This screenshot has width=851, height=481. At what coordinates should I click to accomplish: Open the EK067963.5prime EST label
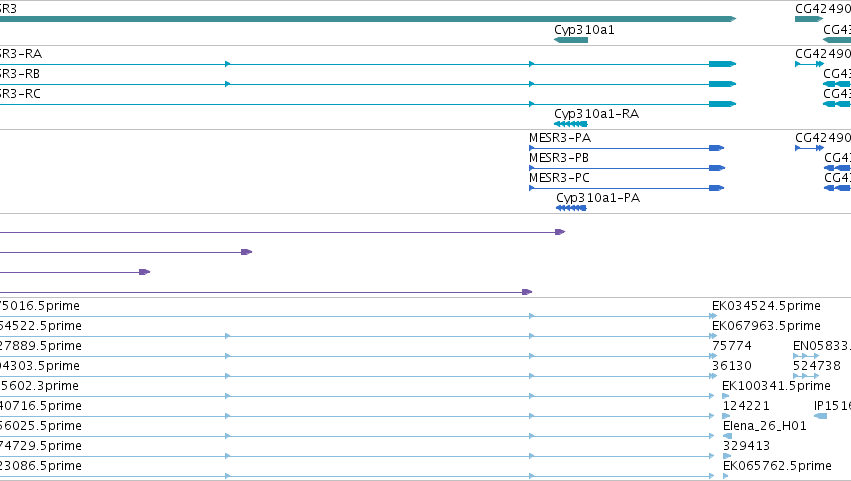766,326
